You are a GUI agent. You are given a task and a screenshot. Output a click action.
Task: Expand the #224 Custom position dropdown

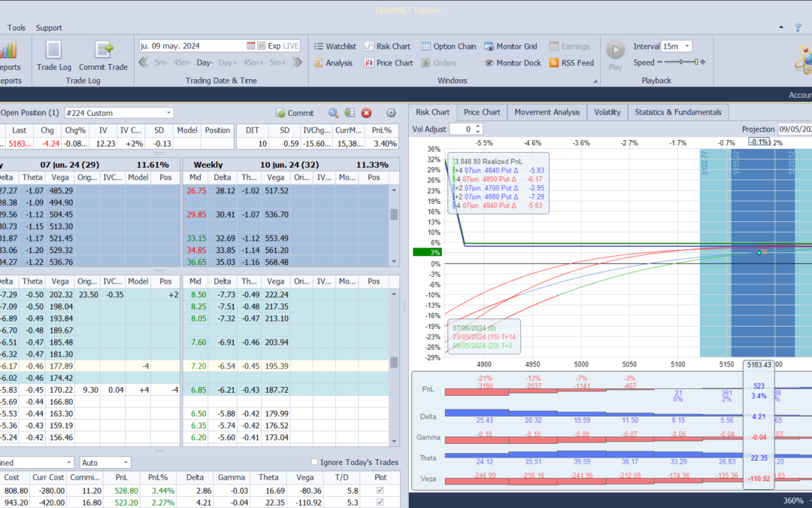pyautogui.click(x=169, y=112)
